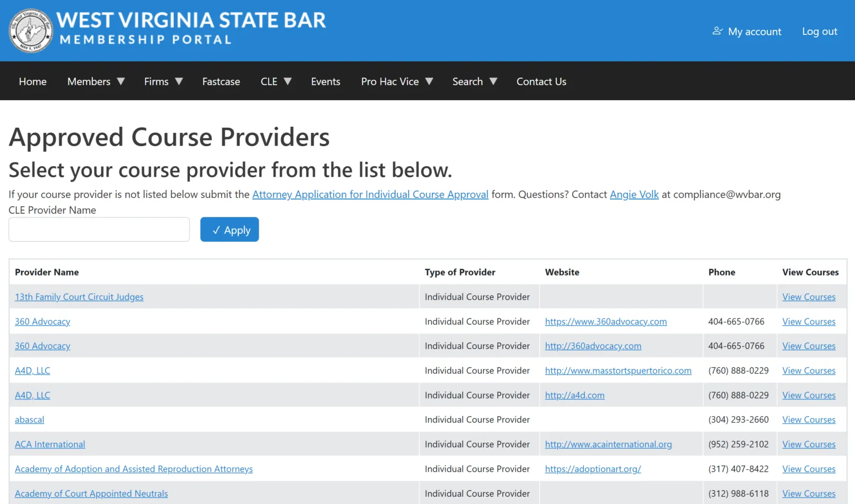Open the Pro Hac Vice menu
The image size is (855, 504).
coord(390,81)
